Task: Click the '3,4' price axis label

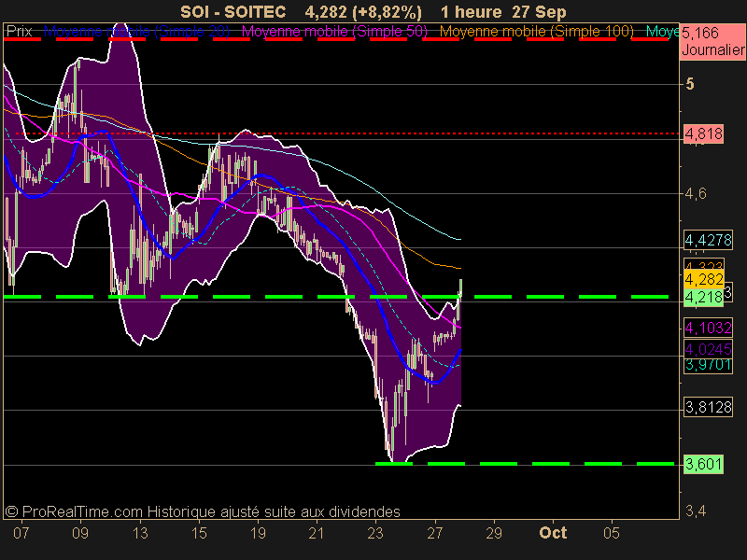Action: (696, 511)
